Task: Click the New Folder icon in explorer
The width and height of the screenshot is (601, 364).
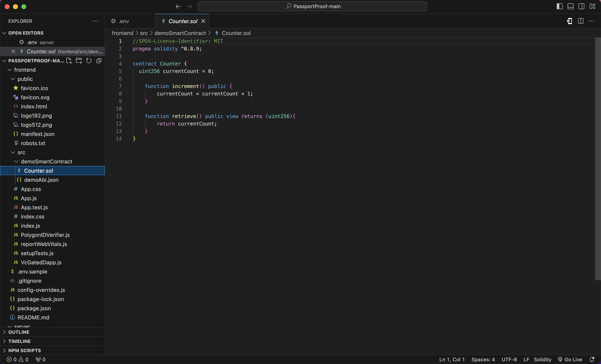Action: 79,61
